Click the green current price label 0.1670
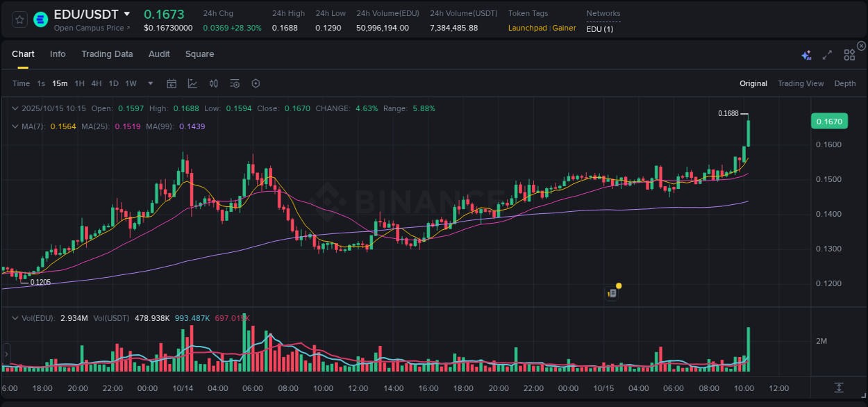The width and height of the screenshot is (868, 407). pos(830,121)
